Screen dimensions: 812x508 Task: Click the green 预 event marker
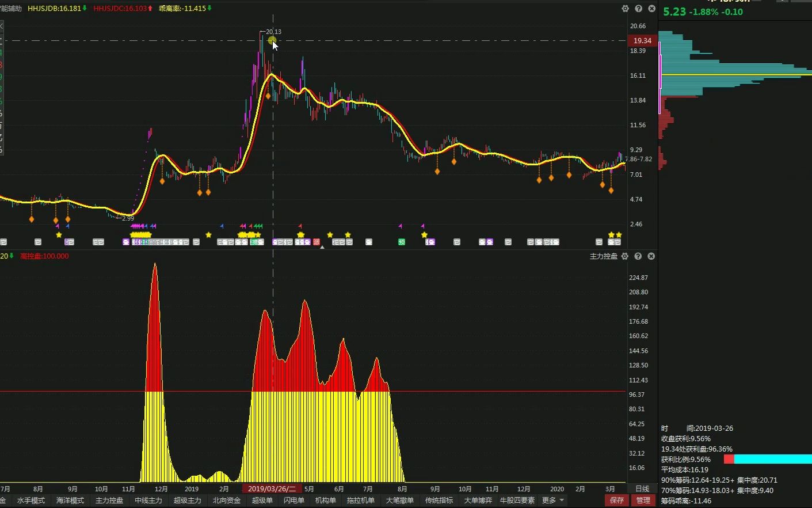pos(402,242)
